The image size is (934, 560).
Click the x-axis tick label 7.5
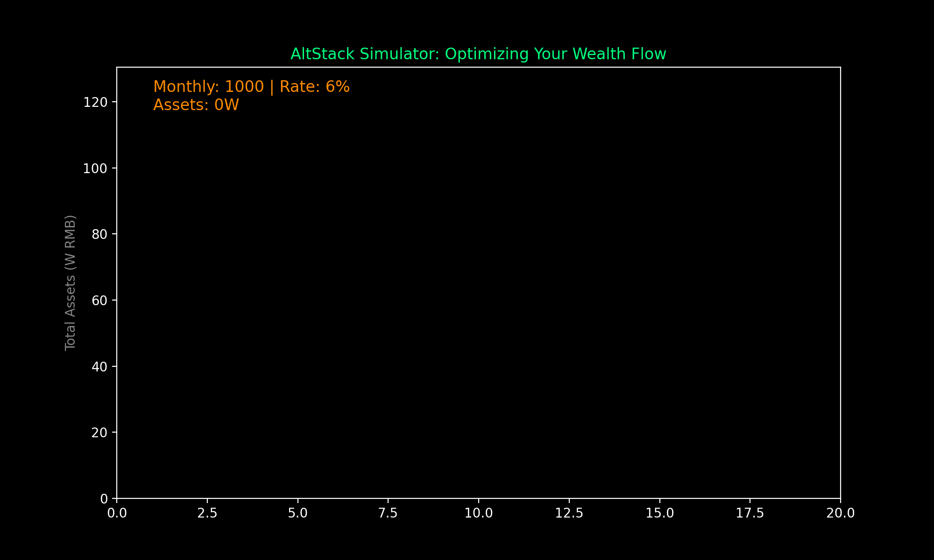(388, 513)
